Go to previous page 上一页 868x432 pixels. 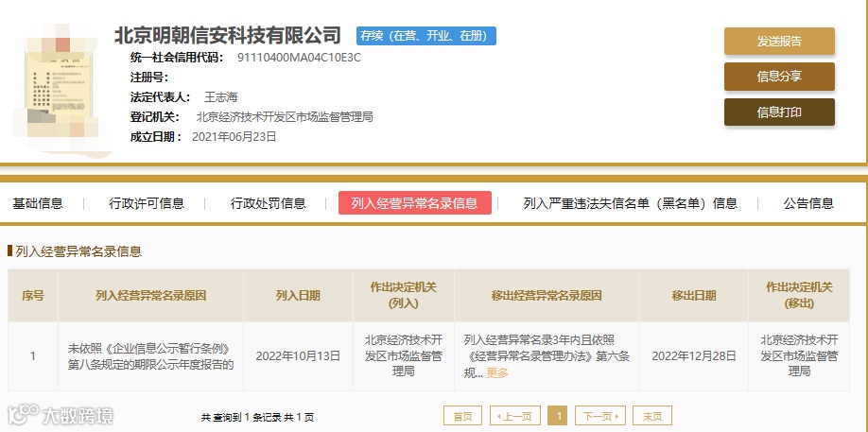pyautogui.click(x=514, y=416)
